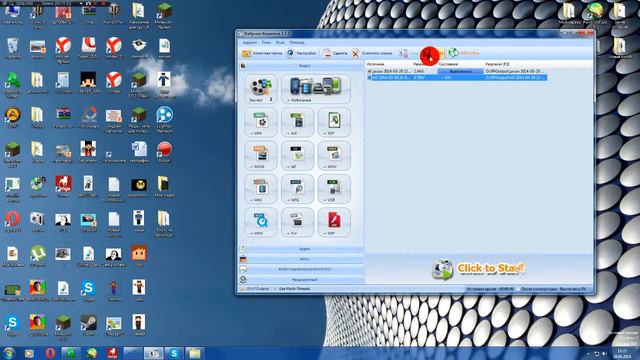Click the Выполнено completed progress bar
640x360 pixels.
460,71
